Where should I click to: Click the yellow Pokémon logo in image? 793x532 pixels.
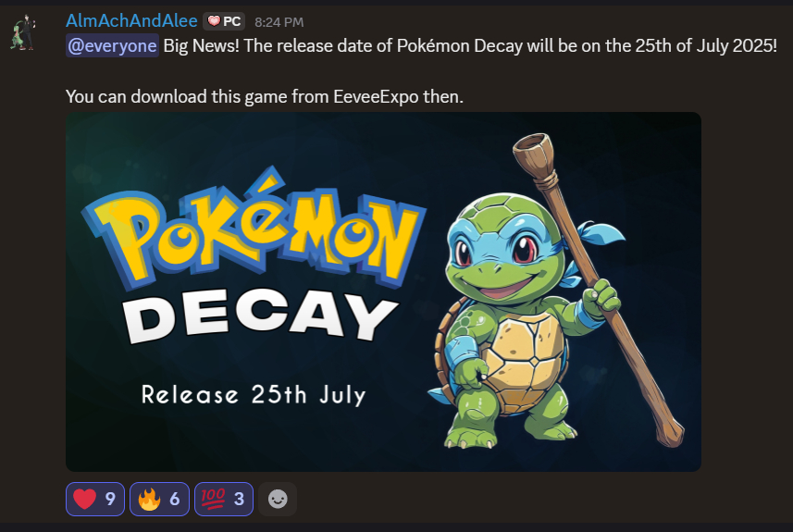[253, 232]
